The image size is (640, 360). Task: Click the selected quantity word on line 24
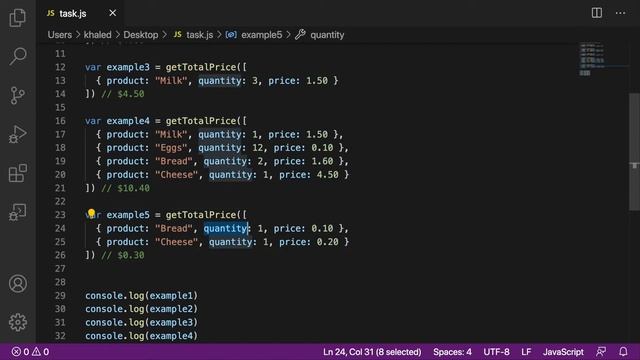[x=226, y=228]
